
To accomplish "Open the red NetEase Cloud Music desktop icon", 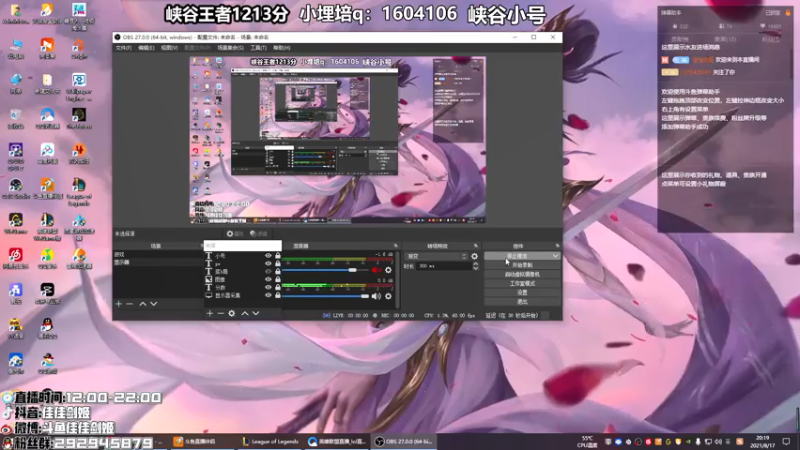I will [15, 258].
